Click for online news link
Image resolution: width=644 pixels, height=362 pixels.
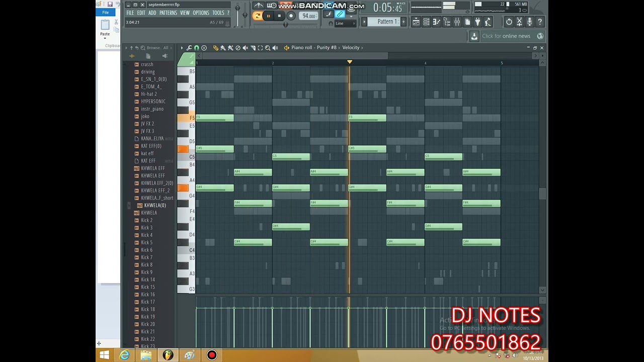click(x=506, y=36)
